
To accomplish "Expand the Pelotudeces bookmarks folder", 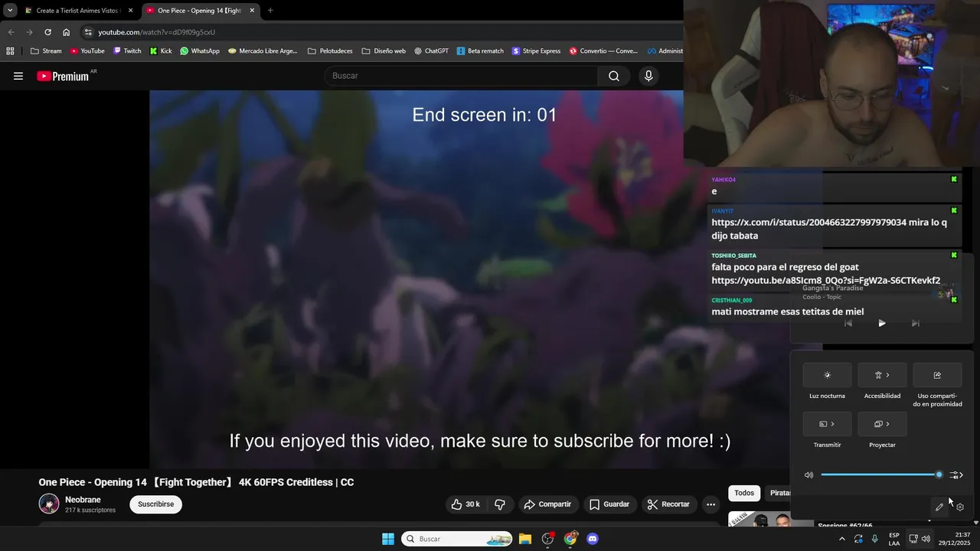I will coord(330,51).
